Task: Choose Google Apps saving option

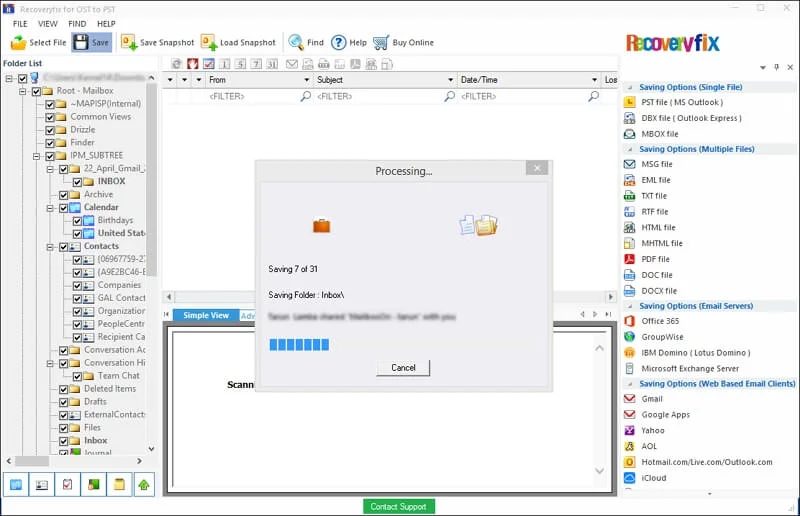Action: click(x=657, y=414)
